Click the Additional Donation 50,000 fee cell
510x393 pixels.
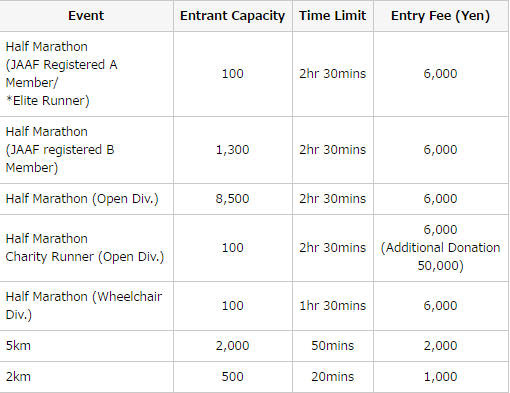(441, 248)
